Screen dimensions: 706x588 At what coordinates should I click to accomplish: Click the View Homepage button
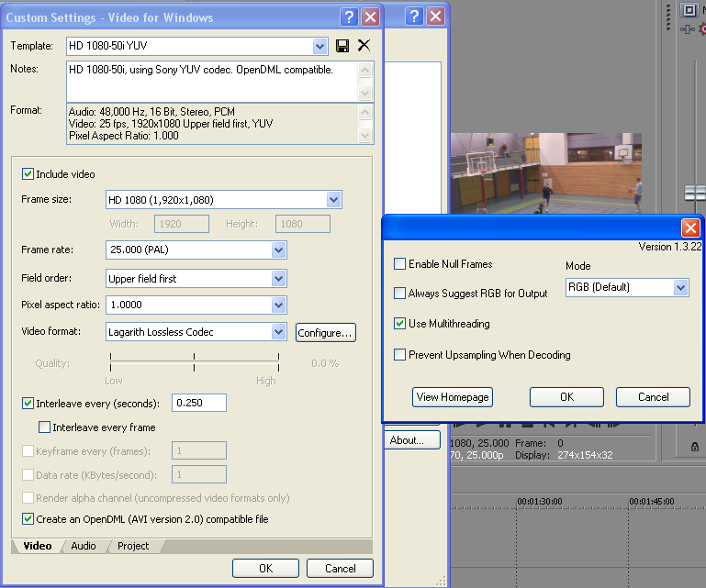[453, 397]
